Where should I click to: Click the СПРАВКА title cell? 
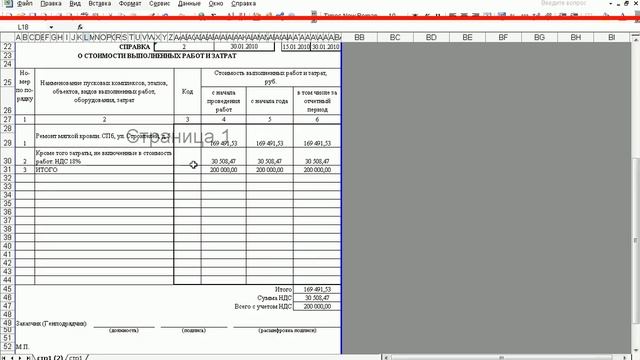[x=134, y=47]
